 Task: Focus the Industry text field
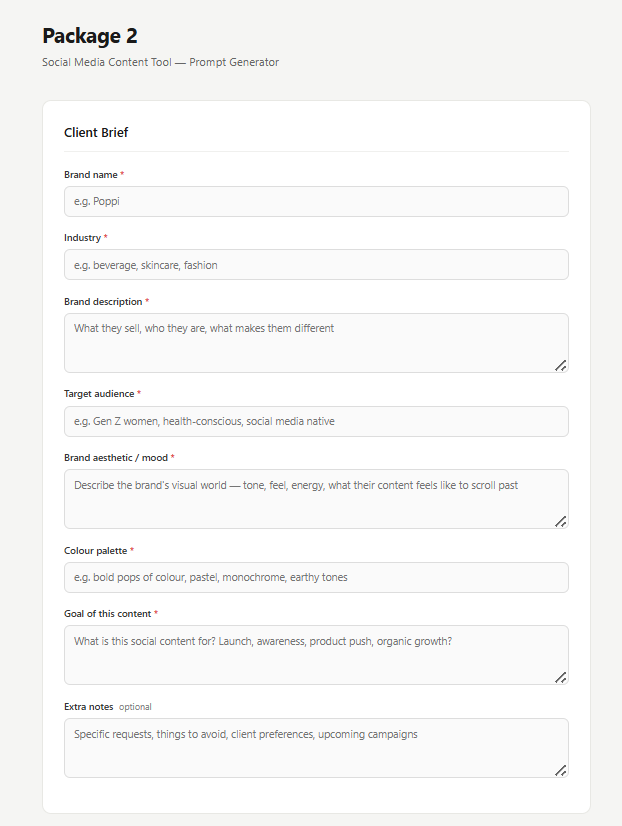[x=316, y=264]
